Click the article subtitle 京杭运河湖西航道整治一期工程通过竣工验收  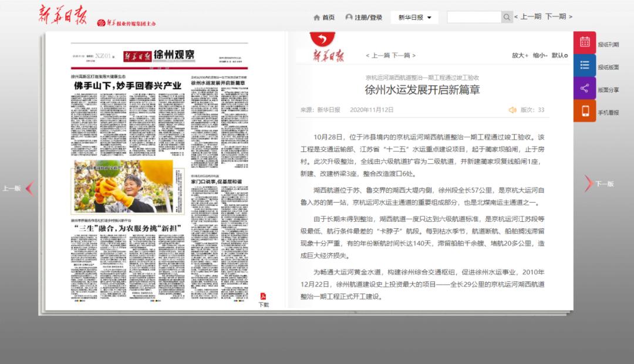click(x=422, y=77)
